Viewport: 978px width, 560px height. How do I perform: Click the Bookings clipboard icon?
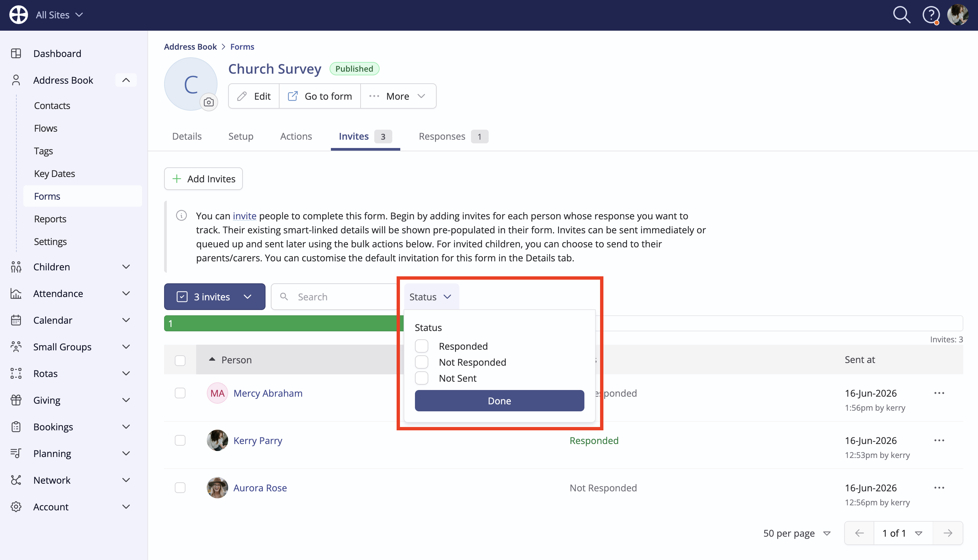click(x=16, y=427)
